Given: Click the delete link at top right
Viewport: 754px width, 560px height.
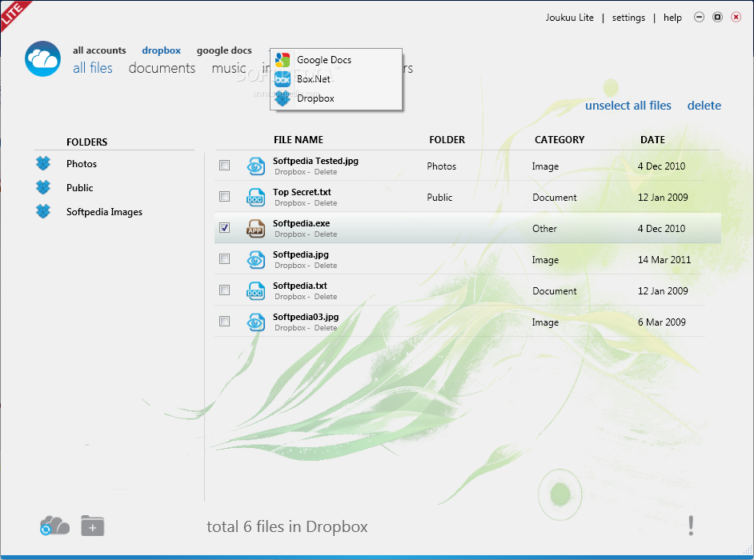Looking at the screenshot, I should [x=704, y=106].
